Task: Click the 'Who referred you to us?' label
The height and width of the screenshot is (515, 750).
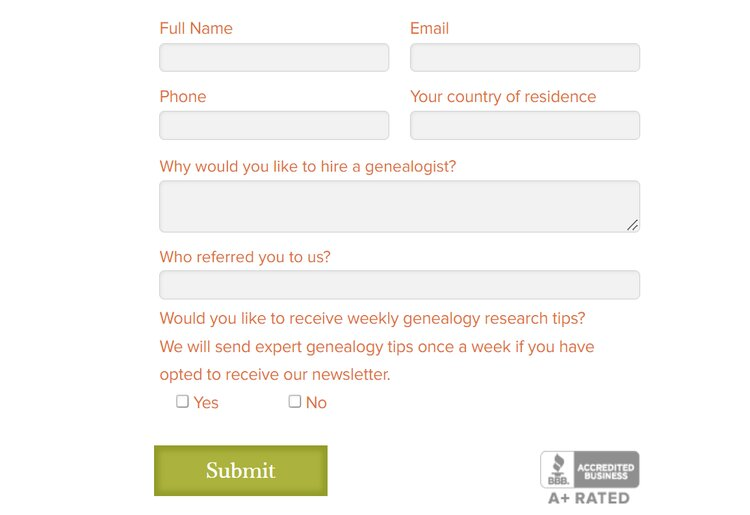Action: pyautogui.click(x=245, y=257)
